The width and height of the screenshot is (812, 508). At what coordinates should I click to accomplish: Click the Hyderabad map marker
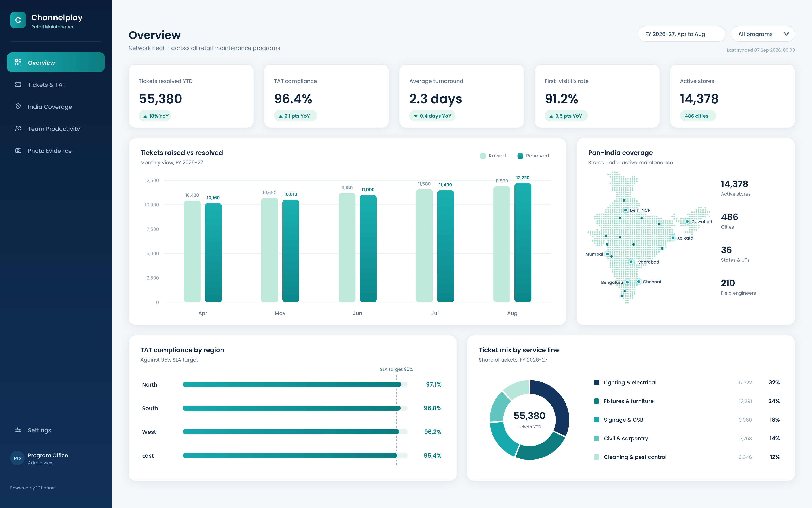631,262
